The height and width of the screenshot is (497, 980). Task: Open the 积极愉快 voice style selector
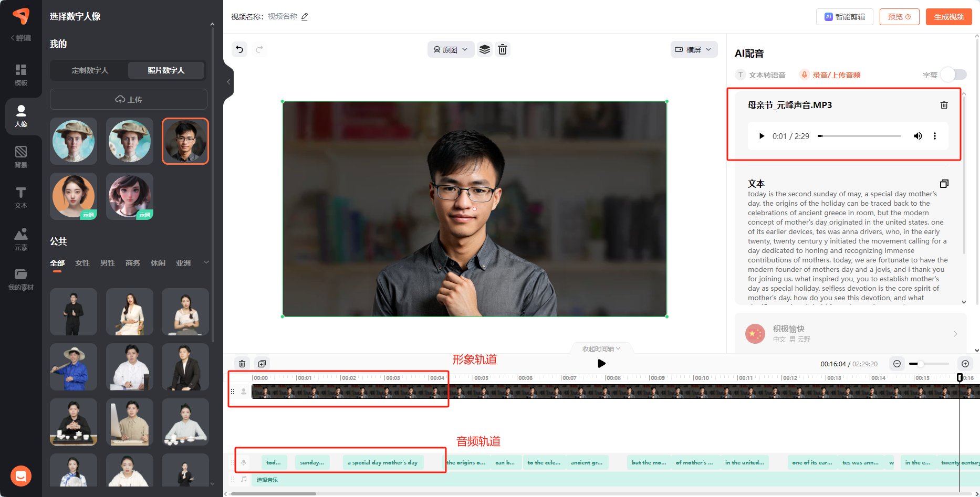[851, 333]
